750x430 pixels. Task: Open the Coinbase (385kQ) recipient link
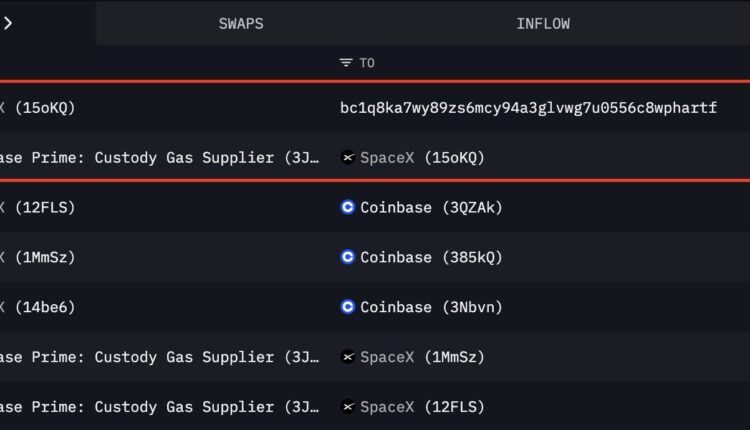coord(431,257)
